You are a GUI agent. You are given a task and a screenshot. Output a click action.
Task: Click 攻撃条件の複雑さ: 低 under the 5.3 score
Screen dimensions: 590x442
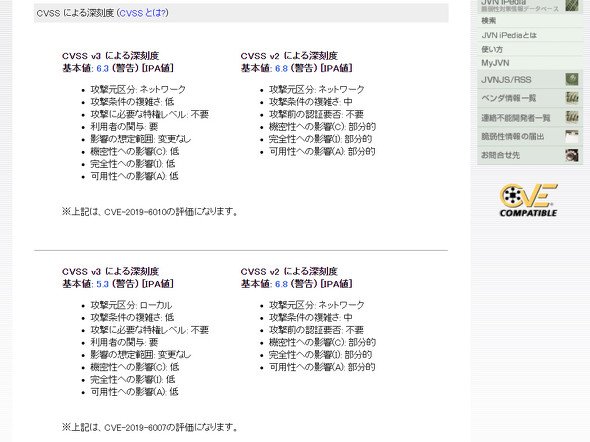[x=132, y=317]
